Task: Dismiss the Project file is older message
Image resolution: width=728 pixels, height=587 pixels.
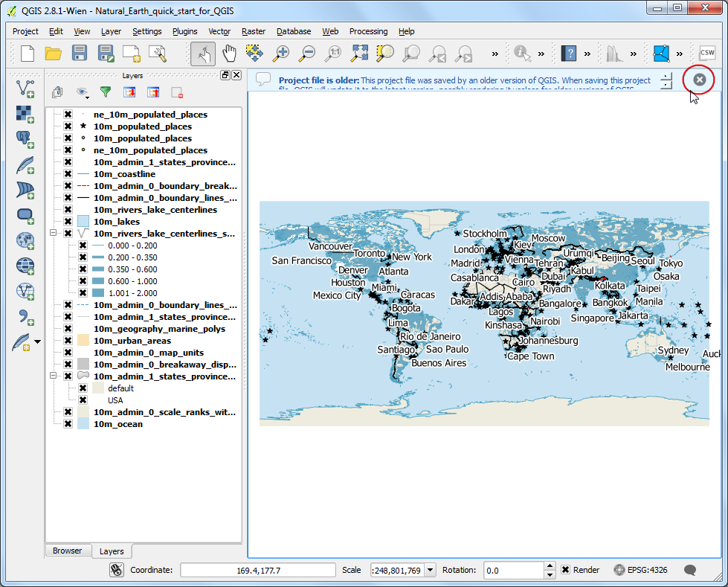Action: (699, 80)
